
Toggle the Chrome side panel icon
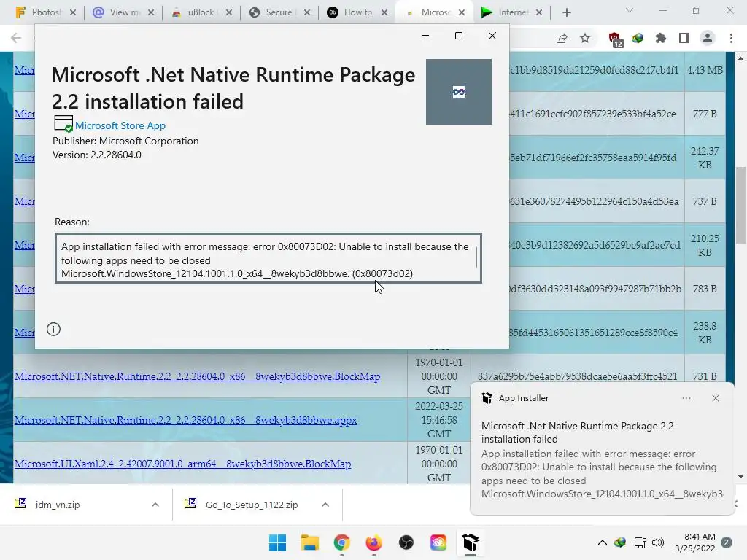pos(684,38)
